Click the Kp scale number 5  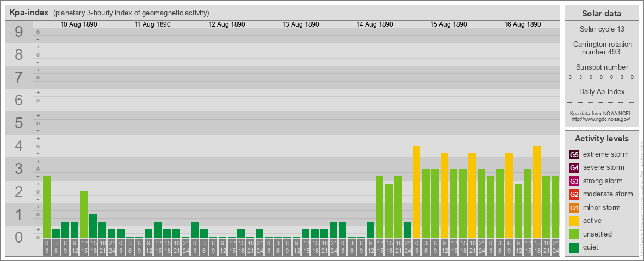click(x=19, y=123)
